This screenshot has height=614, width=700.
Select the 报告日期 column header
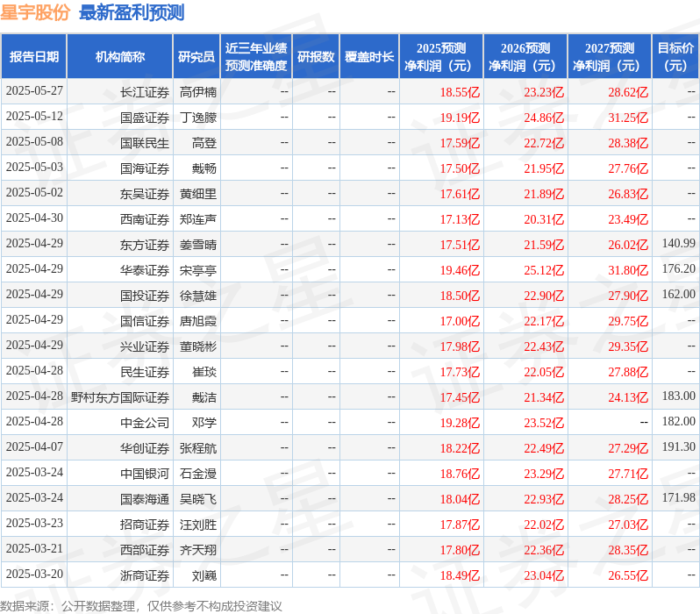[34, 57]
